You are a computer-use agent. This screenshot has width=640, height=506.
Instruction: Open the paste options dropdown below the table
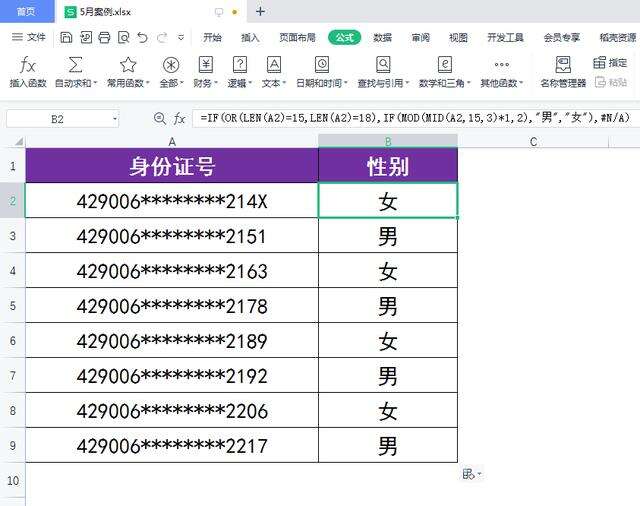point(471,474)
